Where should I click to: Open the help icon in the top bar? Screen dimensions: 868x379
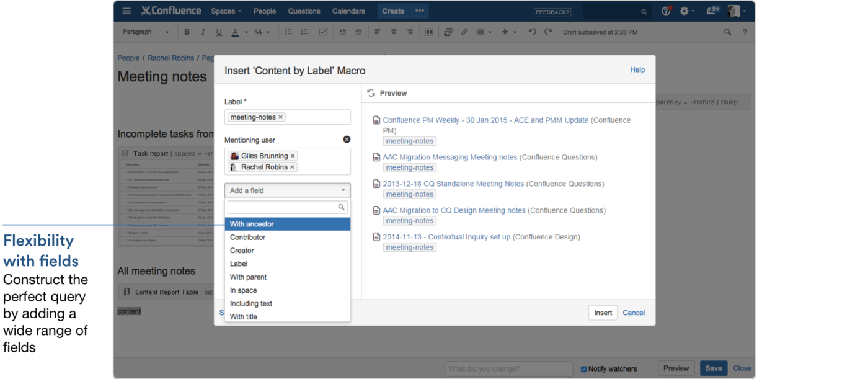point(665,11)
